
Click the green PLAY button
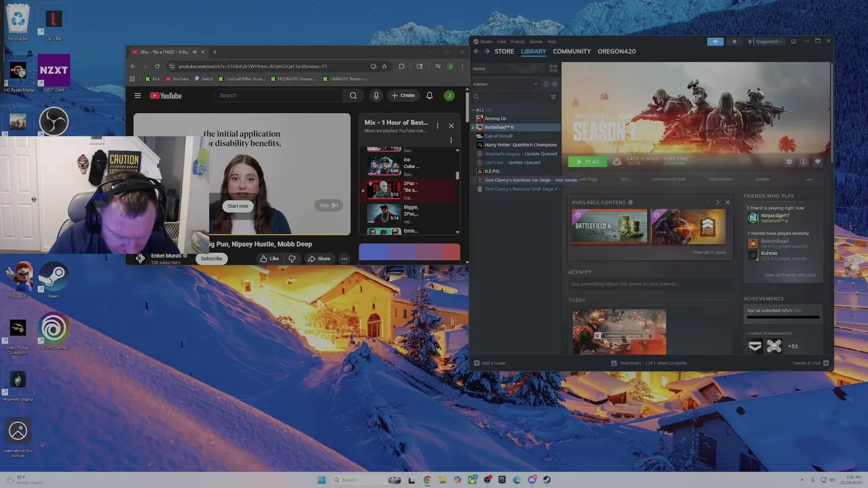click(587, 162)
